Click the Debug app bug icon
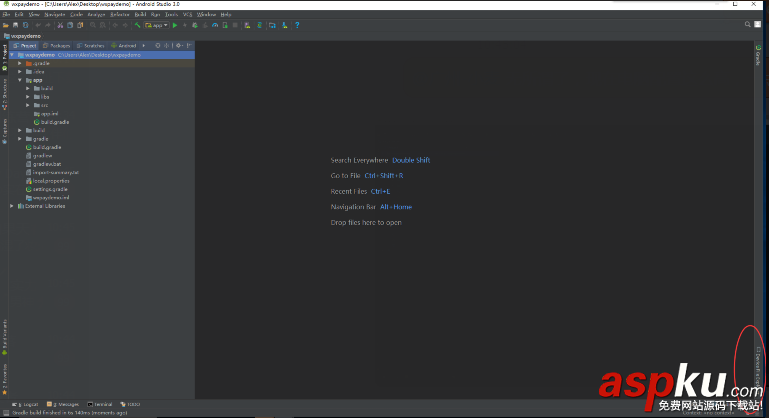This screenshot has width=769, height=418. point(195,25)
